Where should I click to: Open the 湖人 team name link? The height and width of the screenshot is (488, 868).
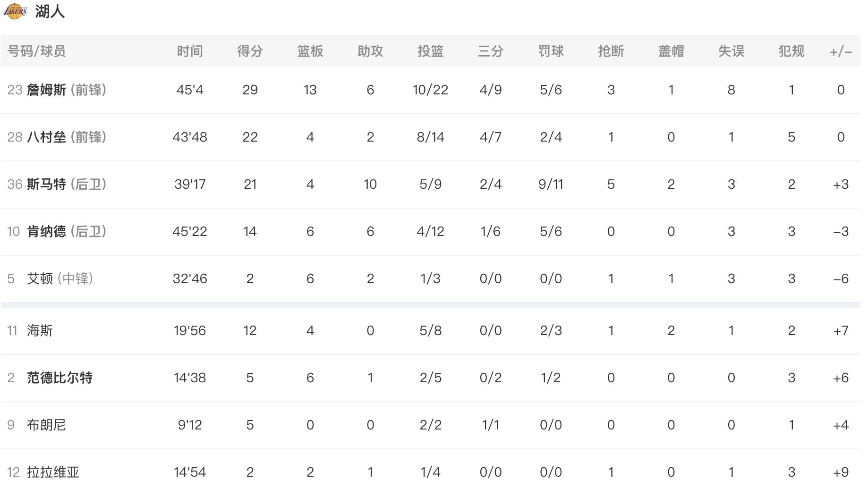pyautogui.click(x=50, y=11)
